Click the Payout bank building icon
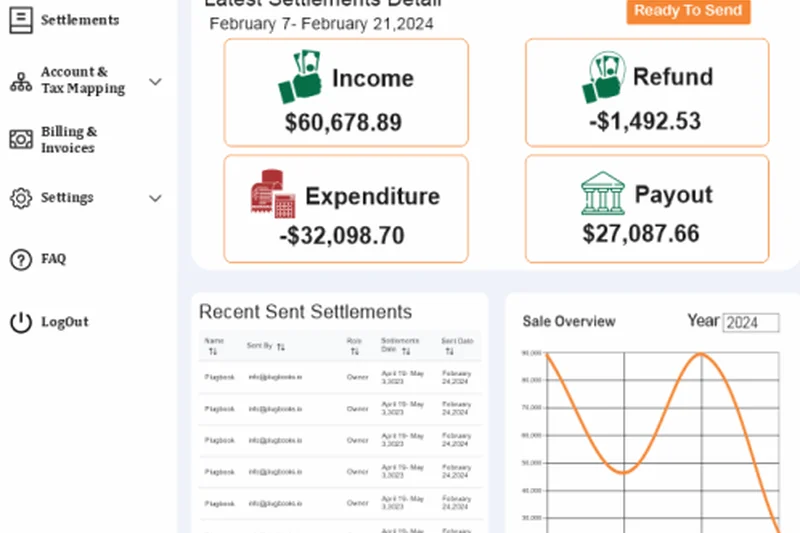This screenshot has height=533, width=800. click(603, 193)
